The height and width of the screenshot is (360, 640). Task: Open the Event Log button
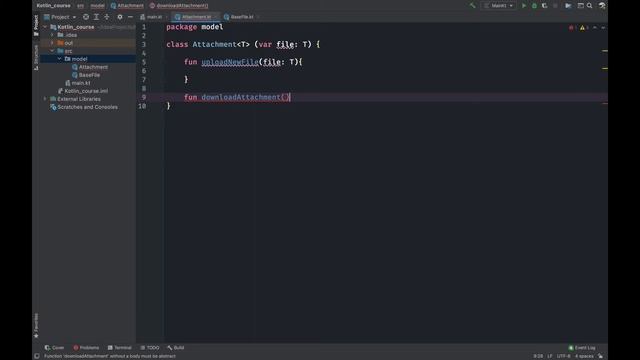click(x=582, y=348)
